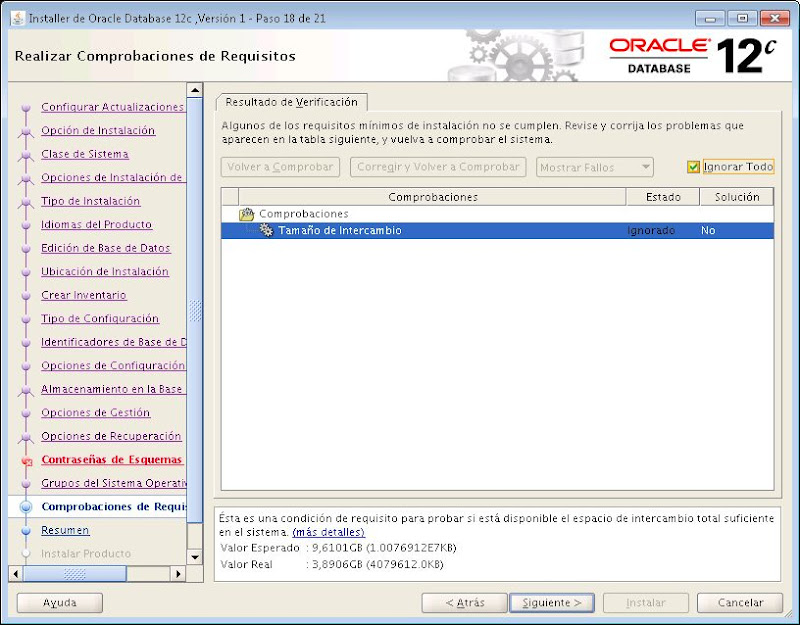Click the step bullet beside Resumen
800x625 pixels.
tap(26, 531)
